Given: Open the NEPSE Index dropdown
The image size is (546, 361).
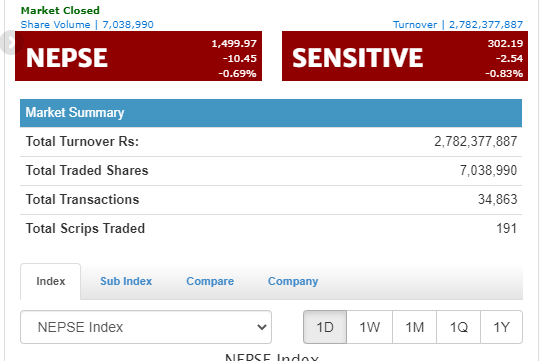Looking at the screenshot, I should coord(146,327).
